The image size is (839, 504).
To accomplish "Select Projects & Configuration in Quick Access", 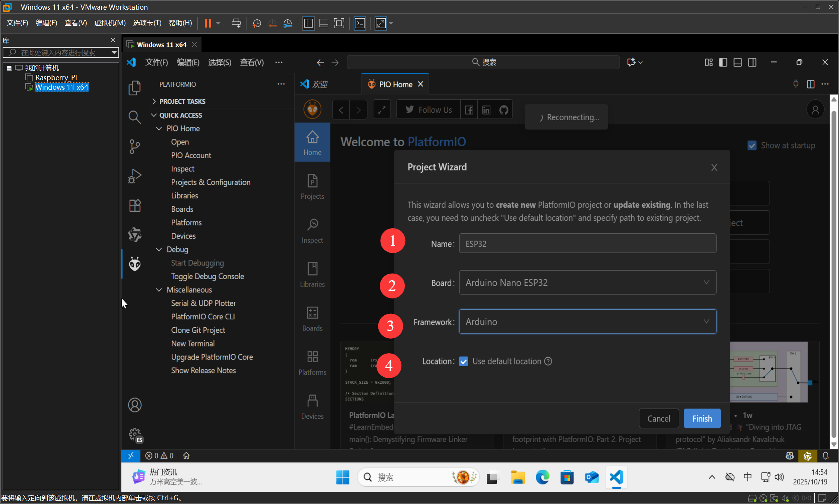I will pos(211,182).
